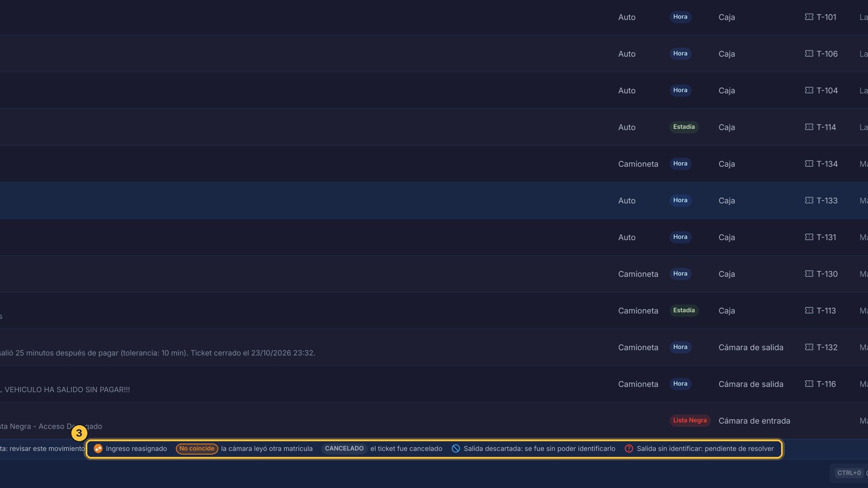
Task: Click the ticket icon beside T-101
Action: [x=809, y=17]
